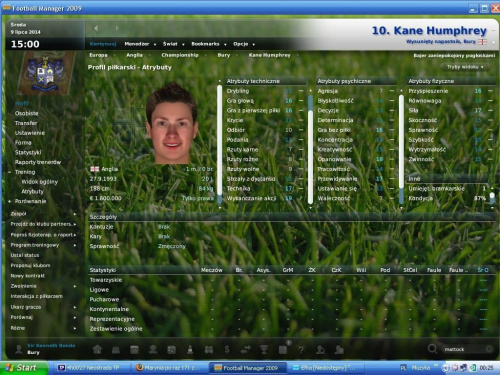This screenshot has width=500, height=375.
Task: Open the Opcje menu
Action: (x=244, y=44)
